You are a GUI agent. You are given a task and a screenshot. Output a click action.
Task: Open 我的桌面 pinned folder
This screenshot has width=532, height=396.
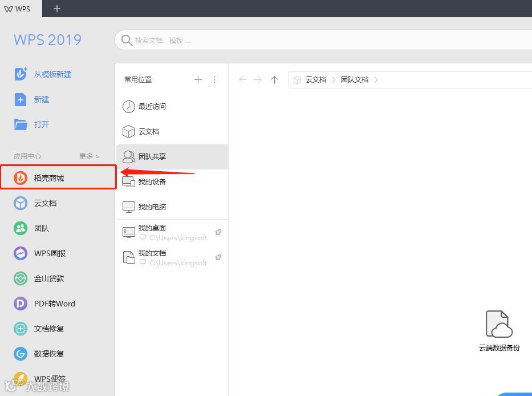click(x=172, y=232)
